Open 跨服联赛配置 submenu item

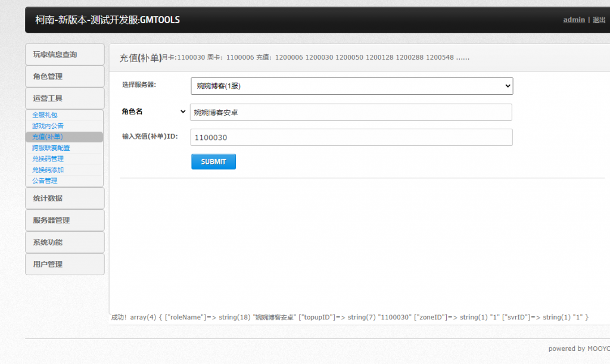[x=51, y=148]
